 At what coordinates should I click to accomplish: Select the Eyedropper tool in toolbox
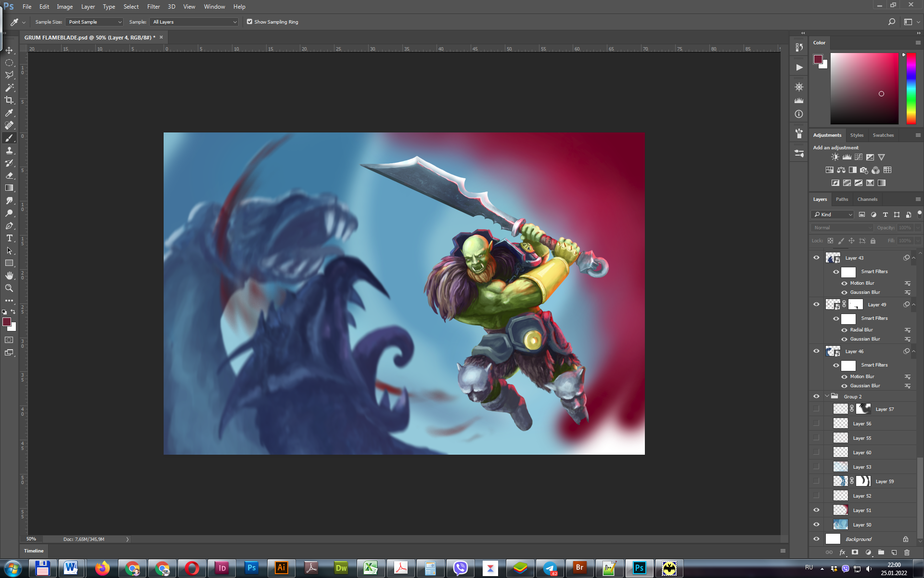pos(9,113)
